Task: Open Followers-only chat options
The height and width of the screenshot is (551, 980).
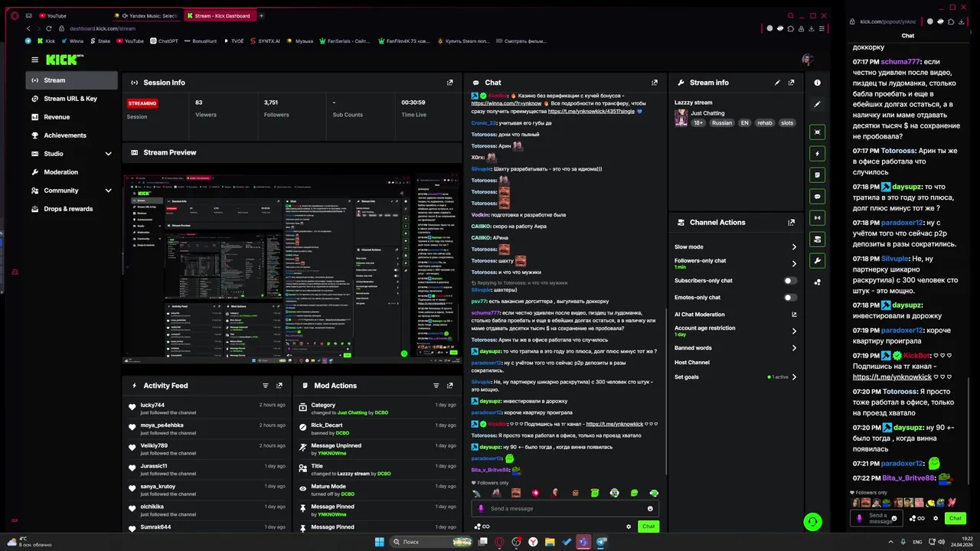Action: click(x=736, y=263)
